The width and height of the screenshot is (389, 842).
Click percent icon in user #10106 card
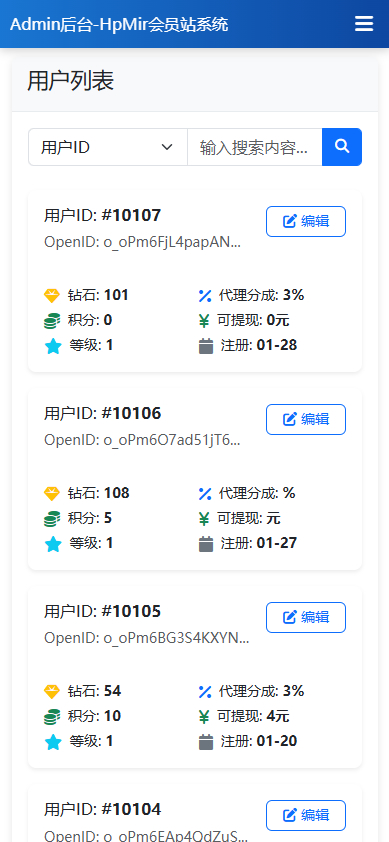[205, 493]
